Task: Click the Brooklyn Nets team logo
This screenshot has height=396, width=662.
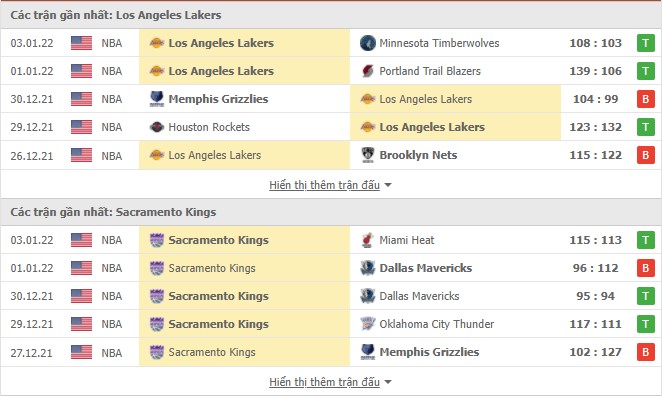Action: click(x=367, y=155)
